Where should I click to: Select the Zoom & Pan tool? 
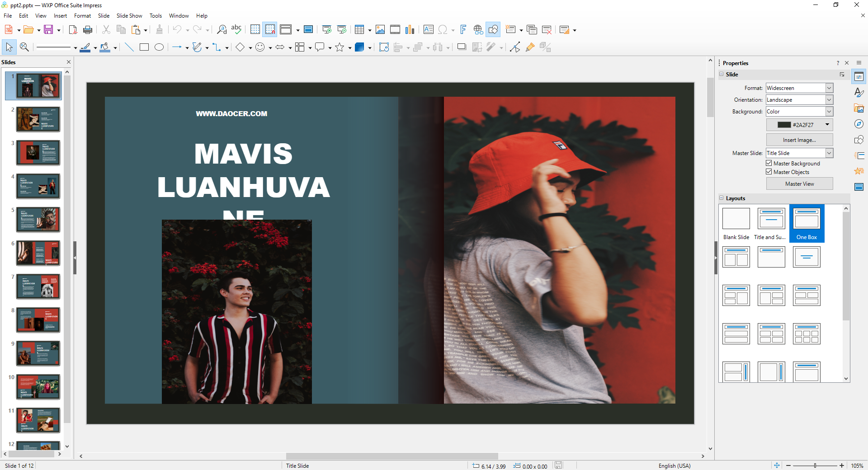(24, 47)
